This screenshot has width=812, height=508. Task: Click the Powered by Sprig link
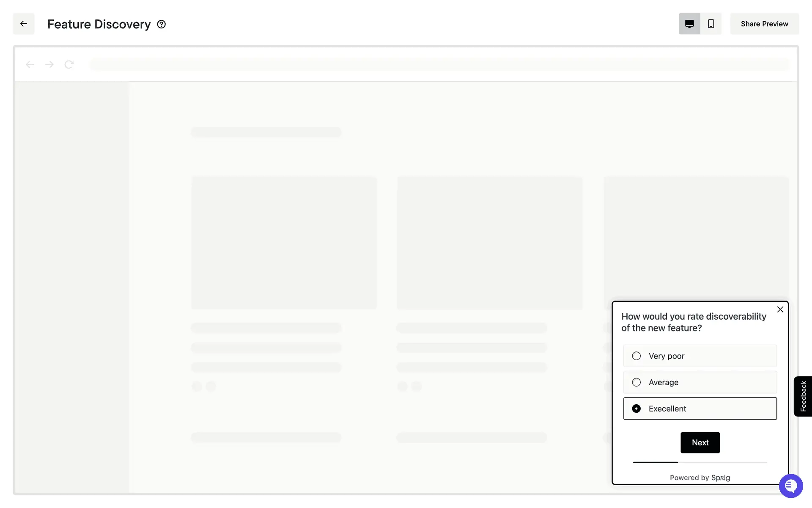[x=700, y=478]
